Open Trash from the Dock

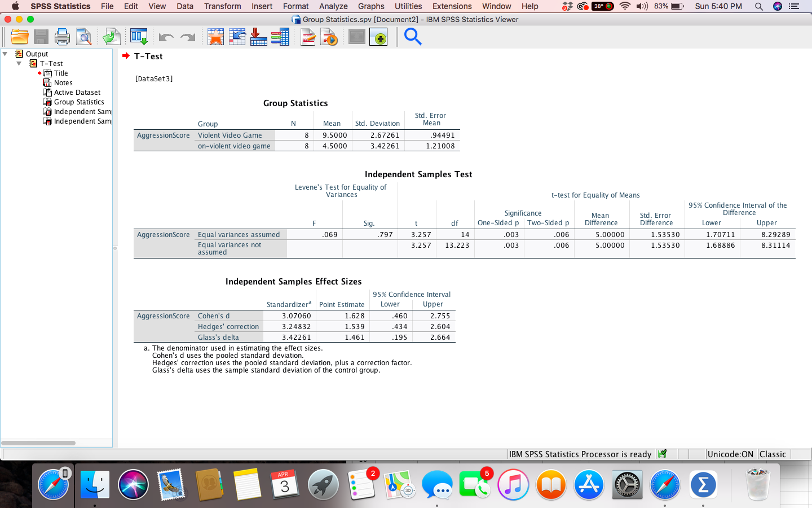pos(758,484)
